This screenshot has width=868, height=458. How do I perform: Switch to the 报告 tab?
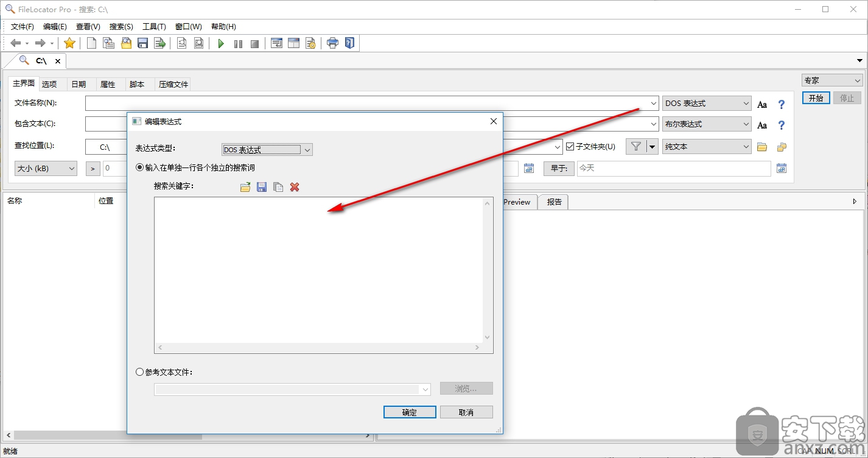pyautogui.click(x=554, y=202)
